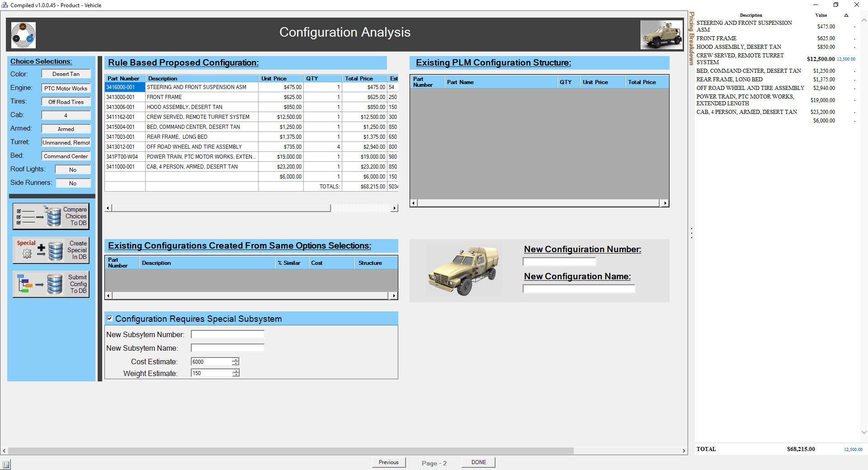Open the Roof Lights dropdown showing No

click(x=73, y=170)
